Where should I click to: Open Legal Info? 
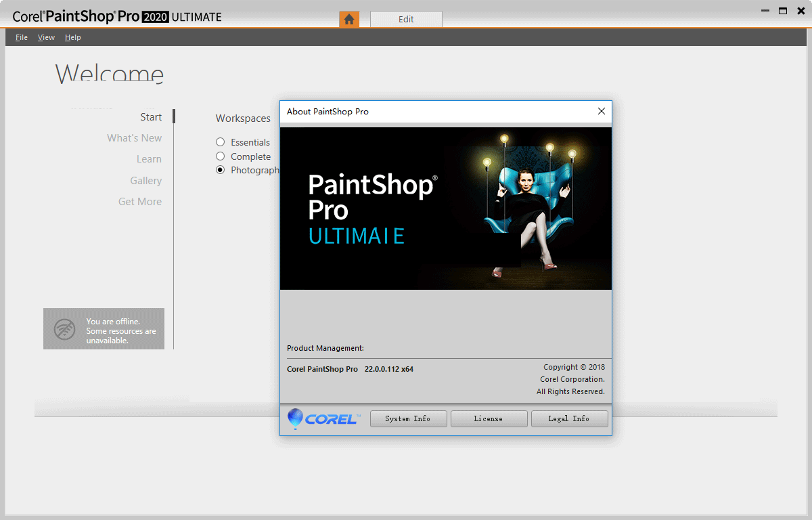pyautogui.click(x=569, y=418)
